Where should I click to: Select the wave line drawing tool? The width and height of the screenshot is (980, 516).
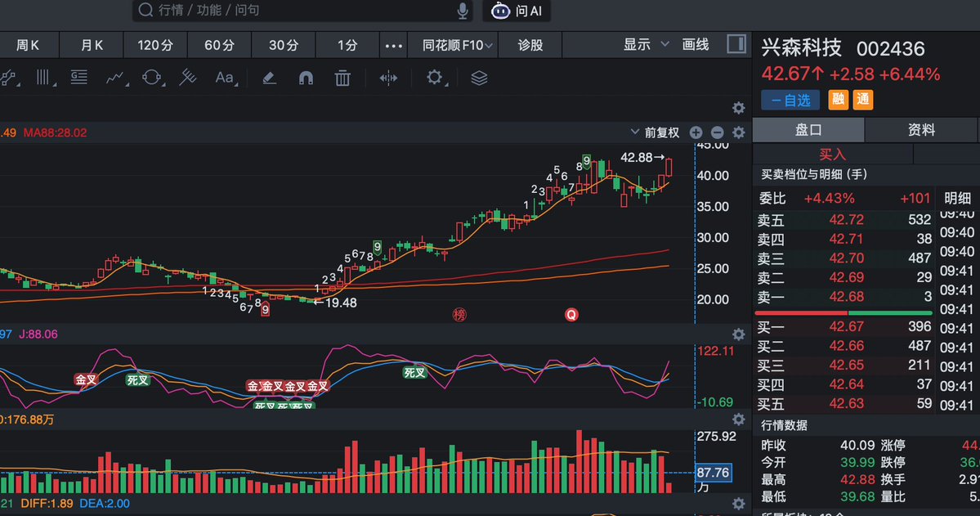115,78
